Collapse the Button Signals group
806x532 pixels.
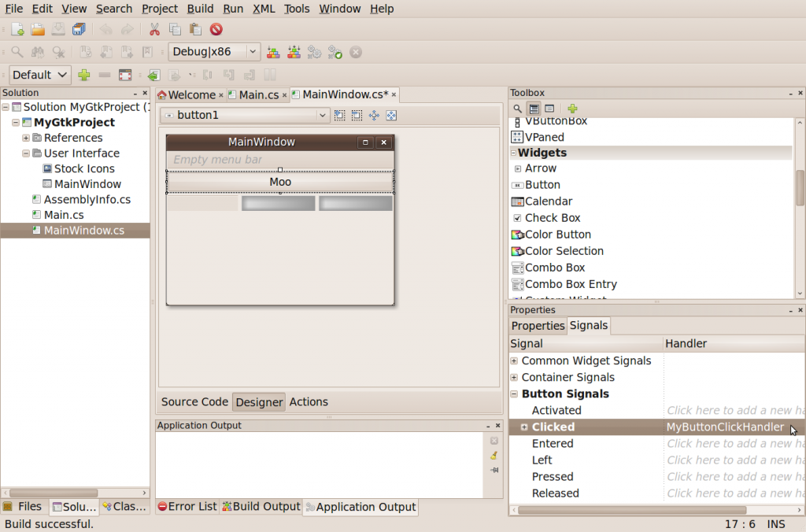click(x=514, y=393)
